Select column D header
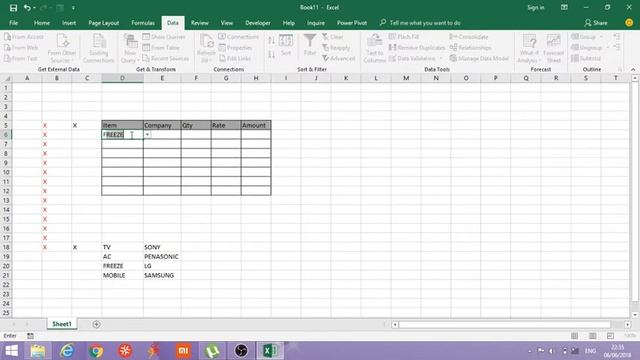640x360 pixels. pos(122,78)
